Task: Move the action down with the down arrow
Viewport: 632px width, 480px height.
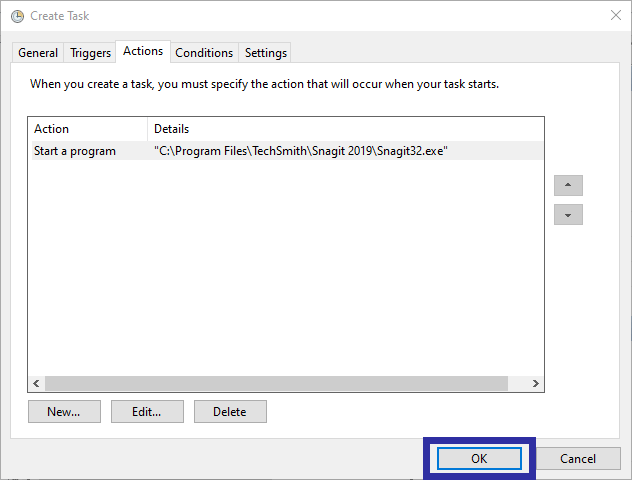Action: click(x=568, y=214)
